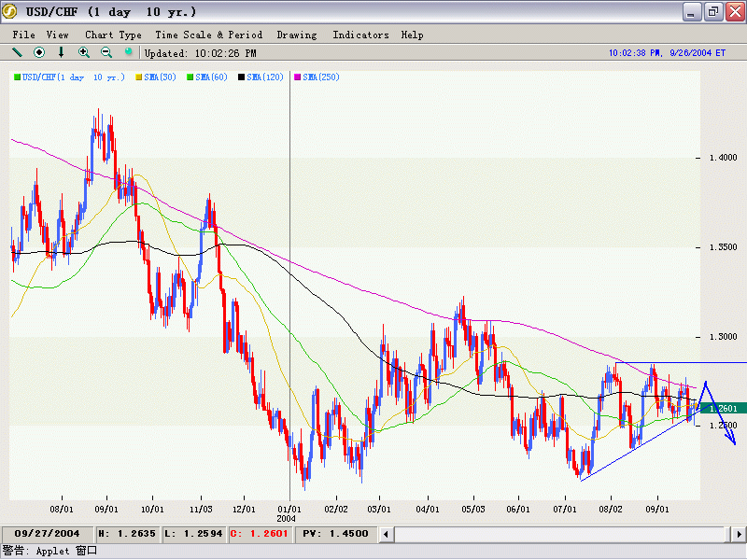747x560 pixels.
Task: Open the Chart Type menu
Action: point(113,35)
